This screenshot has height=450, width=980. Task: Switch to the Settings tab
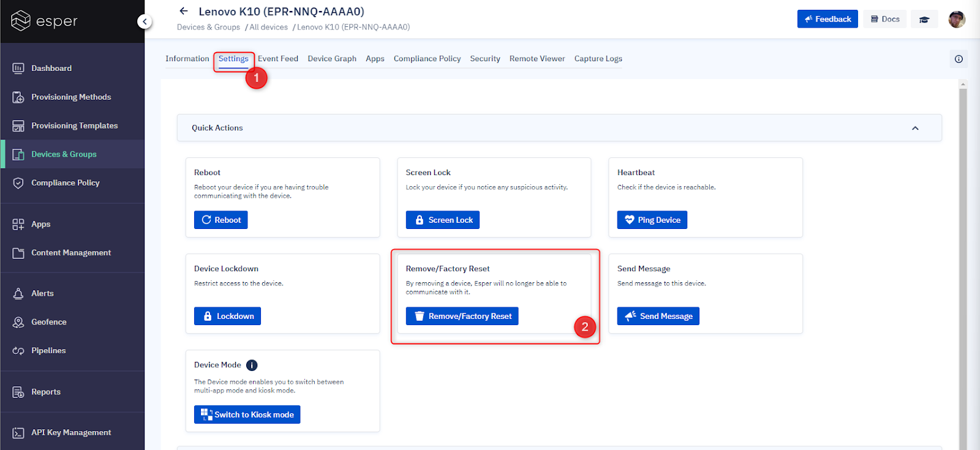(233, 59)
